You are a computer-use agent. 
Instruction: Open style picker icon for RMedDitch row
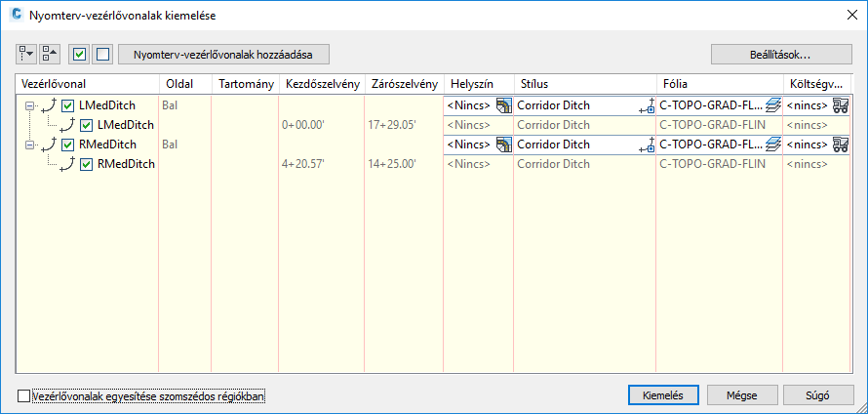647,145
